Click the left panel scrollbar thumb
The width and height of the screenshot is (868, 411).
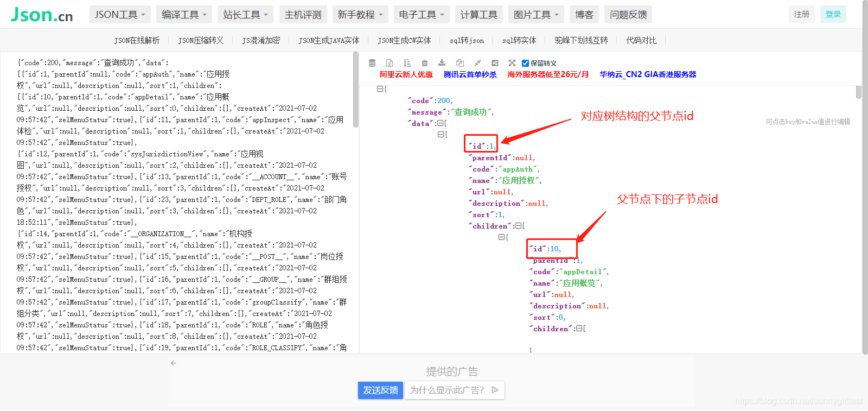pyautogui.click(x=356, y=90)
